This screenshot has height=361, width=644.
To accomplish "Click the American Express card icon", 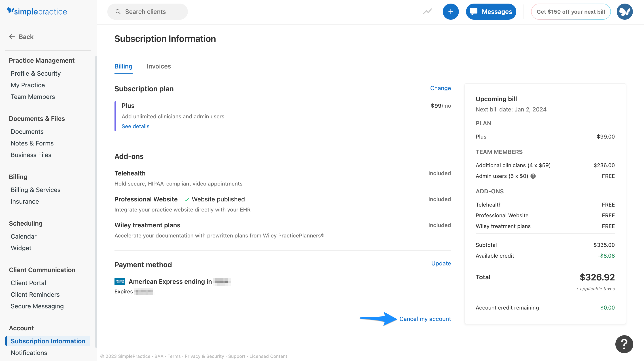I will coord(120,282).
